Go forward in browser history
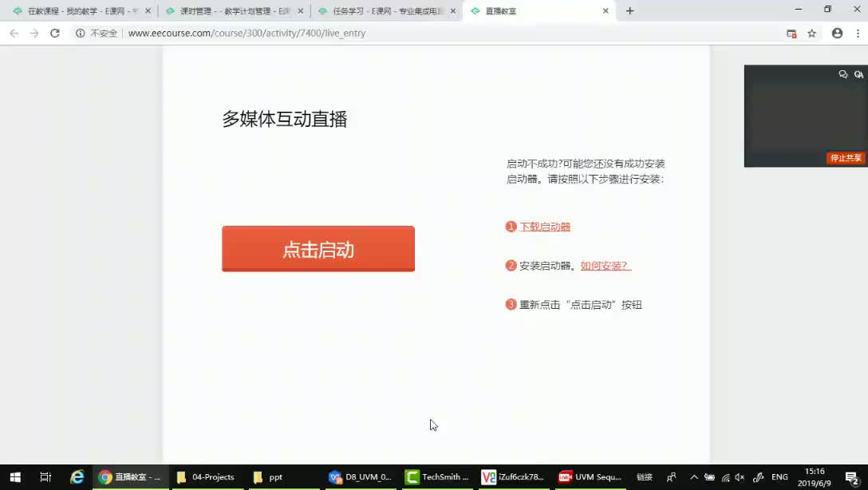868x490 pixels. tap(34, 34)
